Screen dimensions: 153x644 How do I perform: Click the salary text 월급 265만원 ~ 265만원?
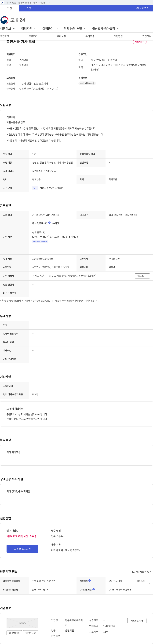[x=104, y=60]
